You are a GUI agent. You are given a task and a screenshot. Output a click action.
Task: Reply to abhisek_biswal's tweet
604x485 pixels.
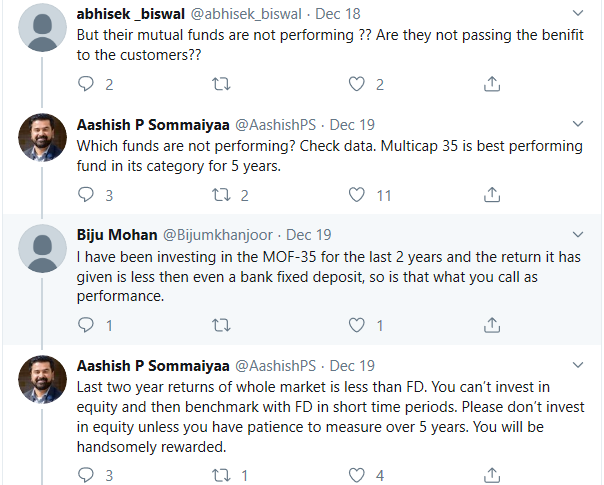pos(86,84)
